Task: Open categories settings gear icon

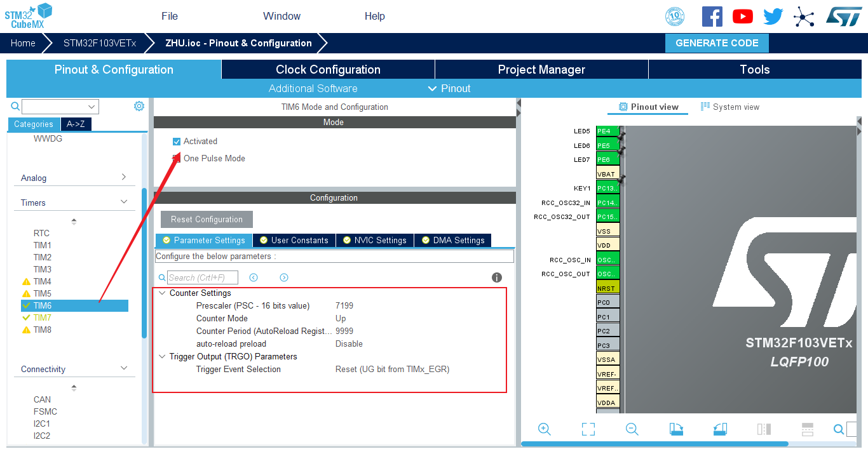Action: coord(139,106)
